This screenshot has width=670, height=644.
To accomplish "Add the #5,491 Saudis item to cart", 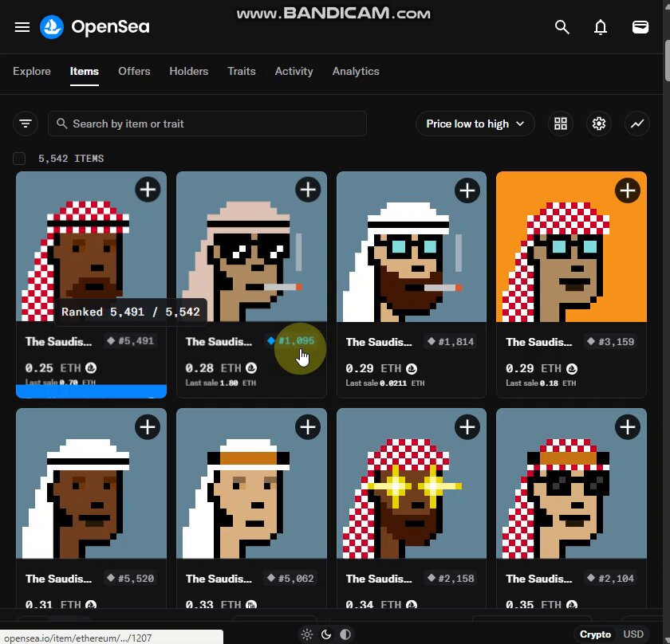I will (x=148, y=190).
